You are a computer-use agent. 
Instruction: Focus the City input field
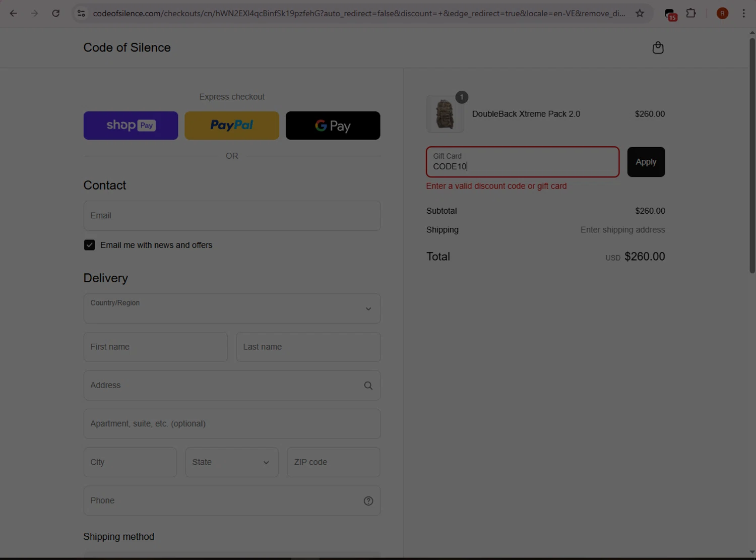(x=130, y=462)
